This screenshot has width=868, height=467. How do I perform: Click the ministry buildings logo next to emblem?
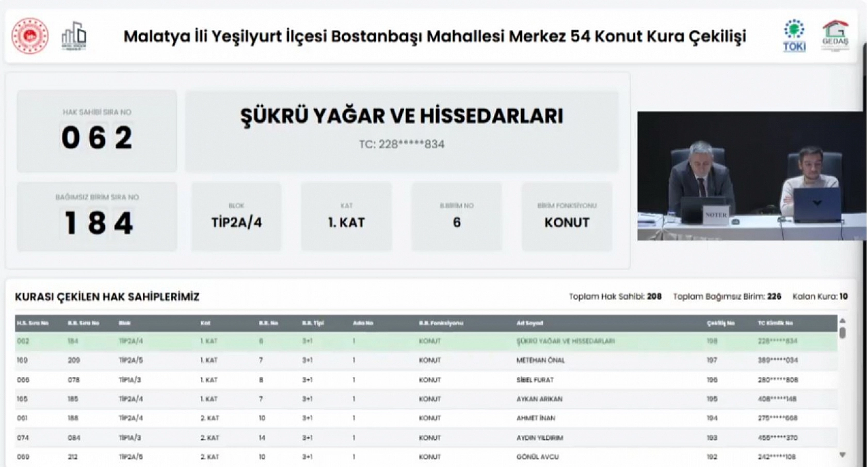click(73, 36)
